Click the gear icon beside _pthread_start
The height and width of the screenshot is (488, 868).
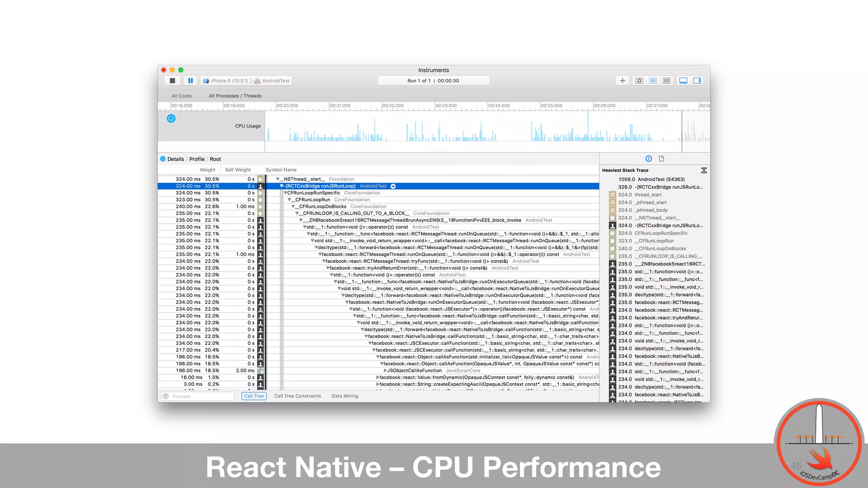click(x=612, y=202)
